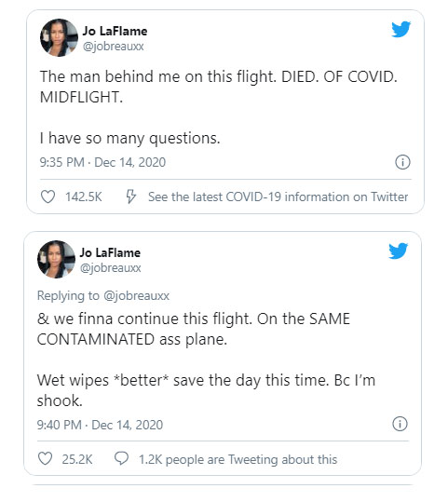Open info icon on the 9:40 PM tweet
The height and width of the screenshot is (502, 448).
coord(400,424)
